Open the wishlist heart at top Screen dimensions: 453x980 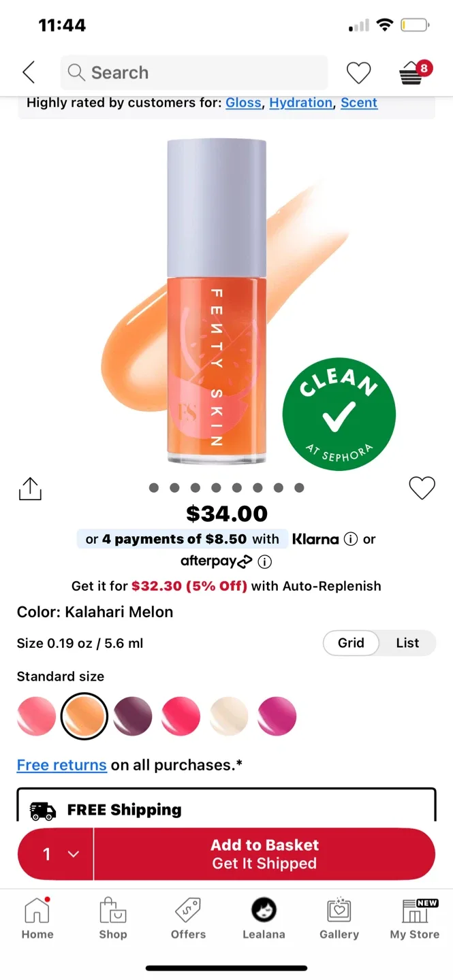tap(359, 72)
